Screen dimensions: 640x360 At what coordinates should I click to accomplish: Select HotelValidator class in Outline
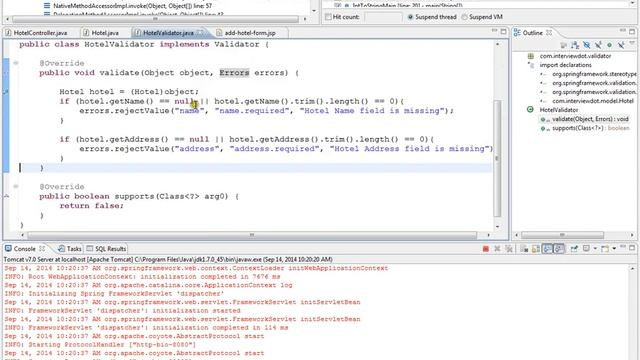558,110
